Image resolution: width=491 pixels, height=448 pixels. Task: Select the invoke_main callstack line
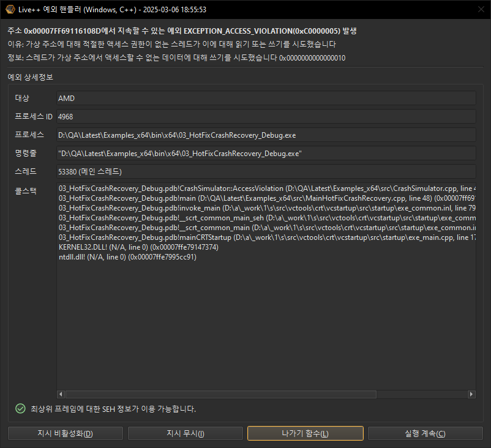267,208
